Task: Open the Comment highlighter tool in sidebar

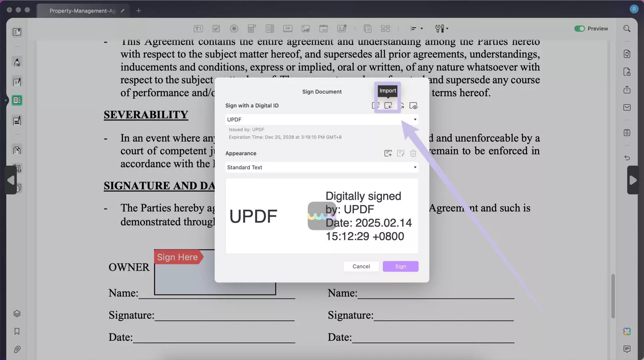Action: [17, 62]
